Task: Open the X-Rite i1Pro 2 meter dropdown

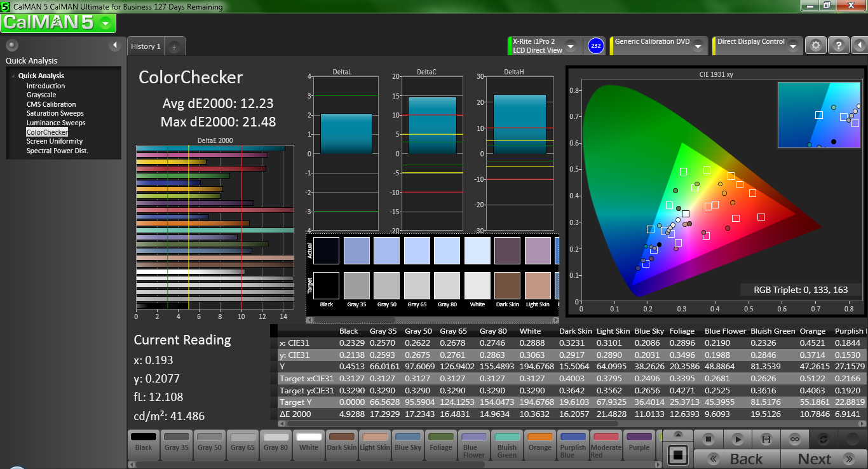Action: click(x=571, y=46)
